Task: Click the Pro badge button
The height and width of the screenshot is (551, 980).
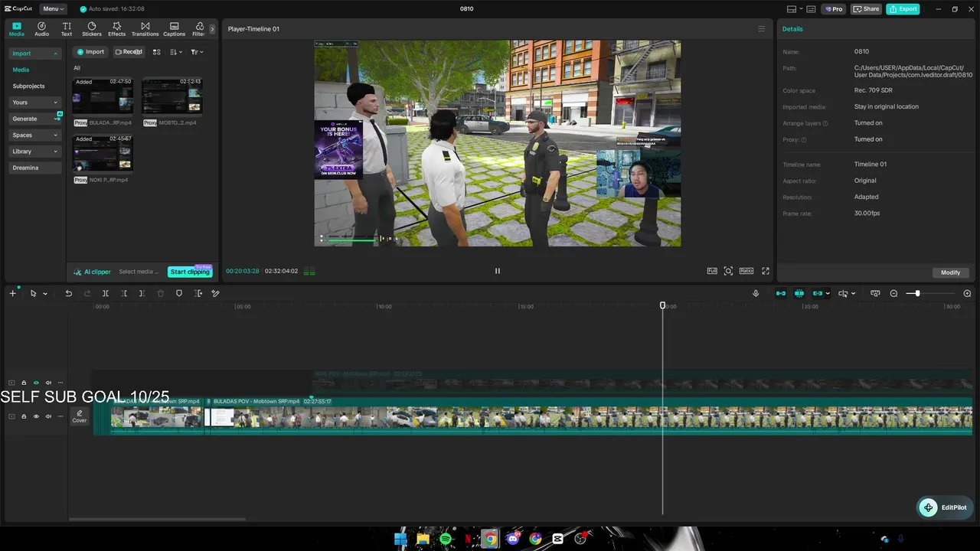Action: [833, 9]
